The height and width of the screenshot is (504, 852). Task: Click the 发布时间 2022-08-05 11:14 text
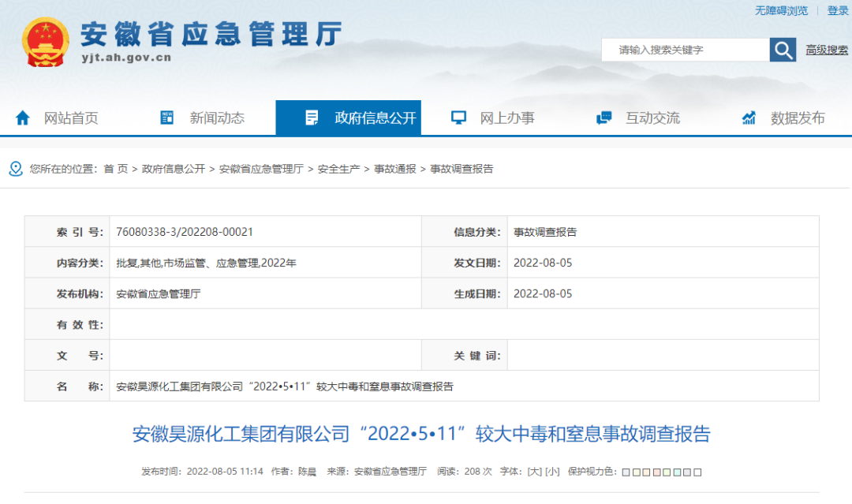click(x=202, y=472)
